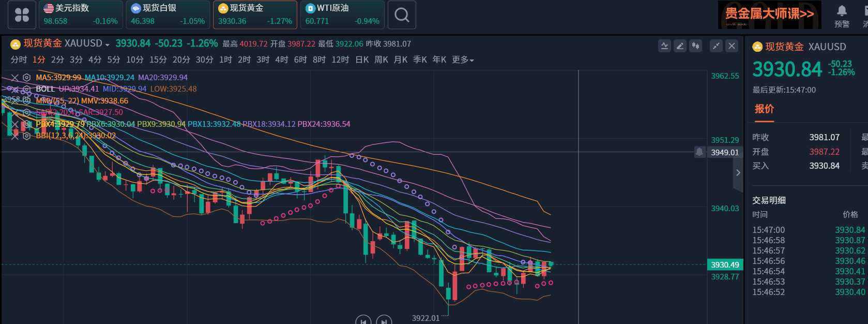868x324 pixels.
Task: Open the chart indicators tool
Action: point(664,46)
